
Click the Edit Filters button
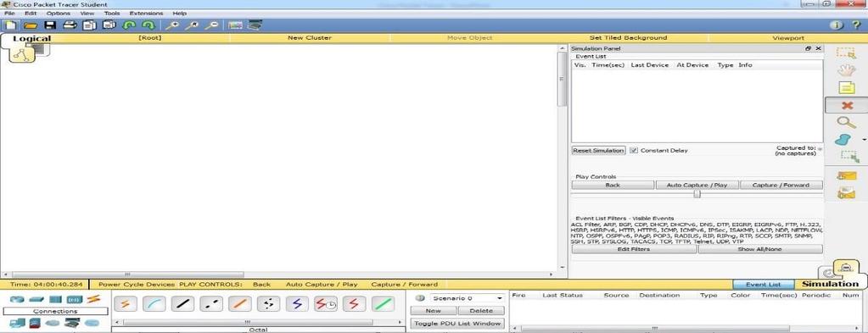click(x=634, y=249)
